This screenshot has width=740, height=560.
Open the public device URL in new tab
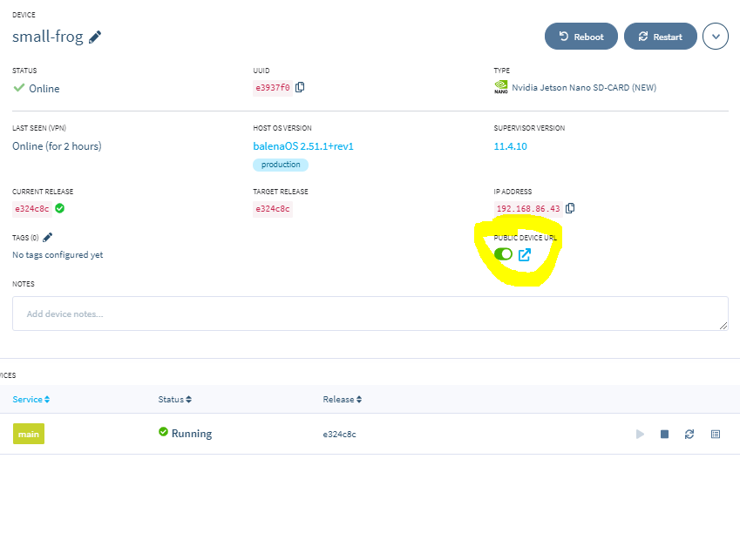point(524,254)
